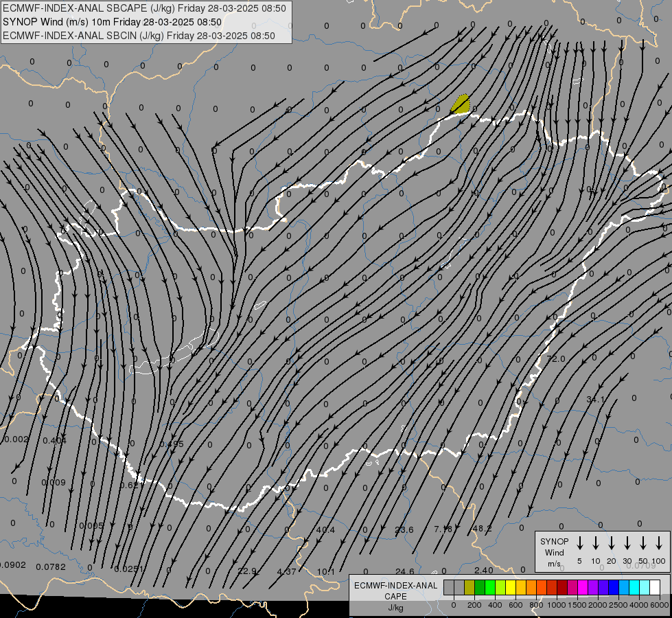Image resolution: width=672 pixels, height=618 pixels.
Task: Click the 40.4 value on the map
Action: pos(325,529)
